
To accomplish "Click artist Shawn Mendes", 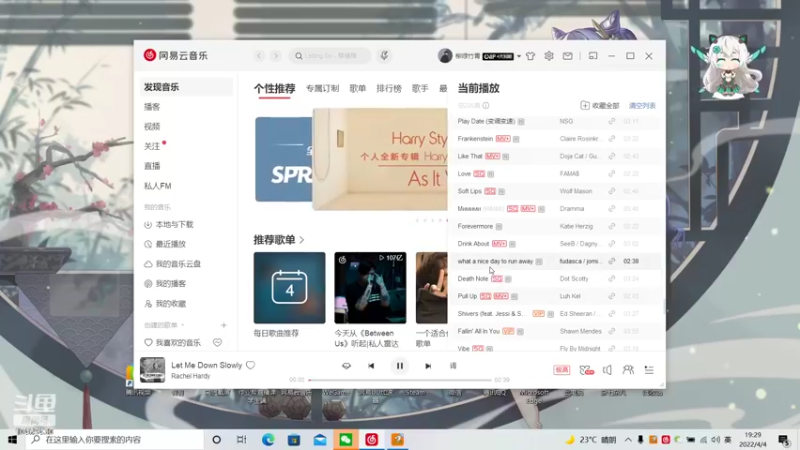I will (x=581, y=331).
